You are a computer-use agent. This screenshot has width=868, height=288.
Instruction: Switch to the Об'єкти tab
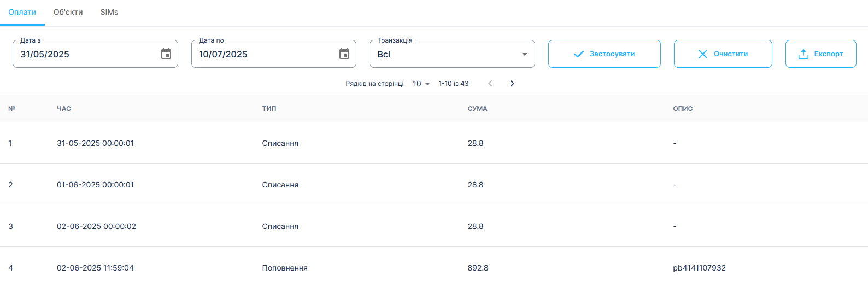click(x=68, y=12)
